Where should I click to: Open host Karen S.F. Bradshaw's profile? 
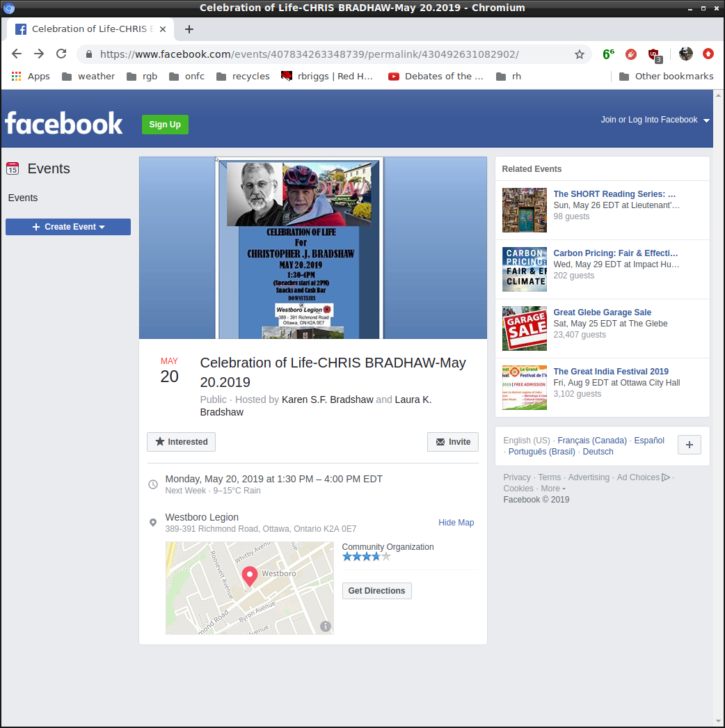pos(327,399)
